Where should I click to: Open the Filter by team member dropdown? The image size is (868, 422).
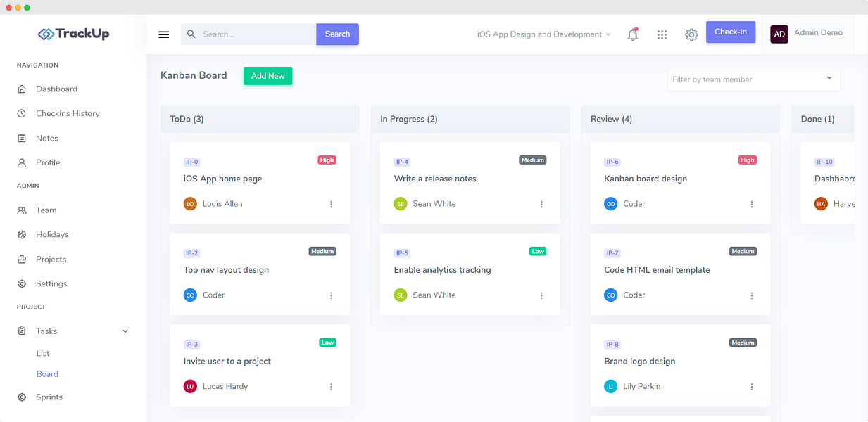coord(754,79)
